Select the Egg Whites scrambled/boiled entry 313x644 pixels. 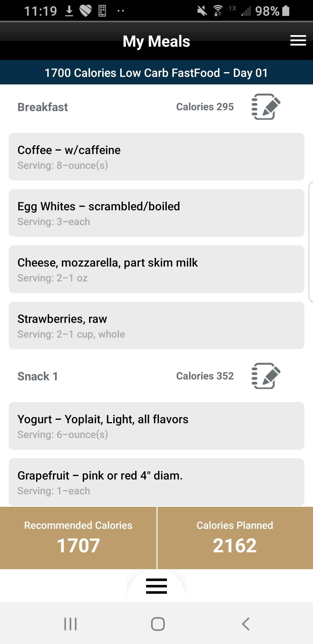pyautogui.click(x=156, y=213)
